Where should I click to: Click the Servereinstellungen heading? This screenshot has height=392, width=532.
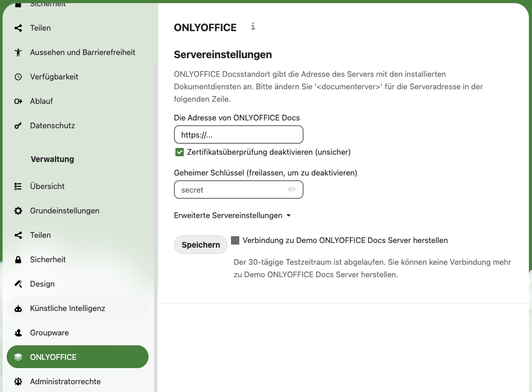pyautogui.click(x=223, y=55)
